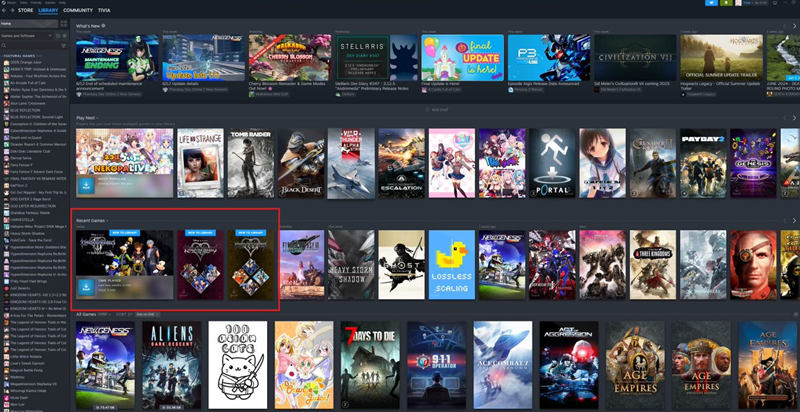Viewport: 800px width, 412px height.
Task: Switch to the COMMUNITY tab
Action: pos(78,10)
